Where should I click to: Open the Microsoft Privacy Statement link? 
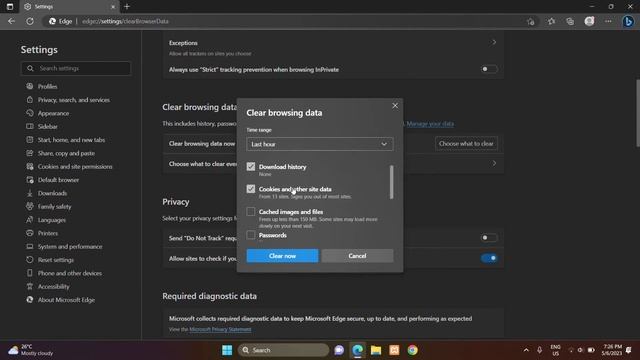(220, 329)
